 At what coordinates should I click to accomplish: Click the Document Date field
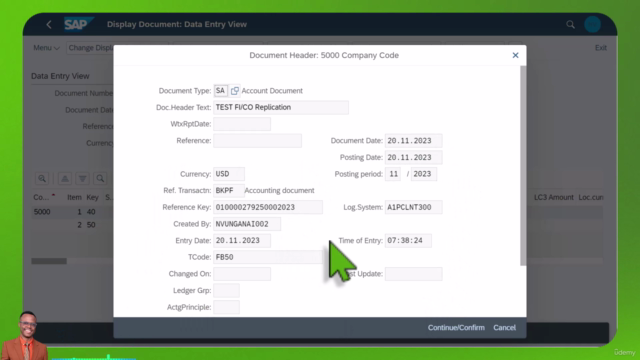[413, 141]
